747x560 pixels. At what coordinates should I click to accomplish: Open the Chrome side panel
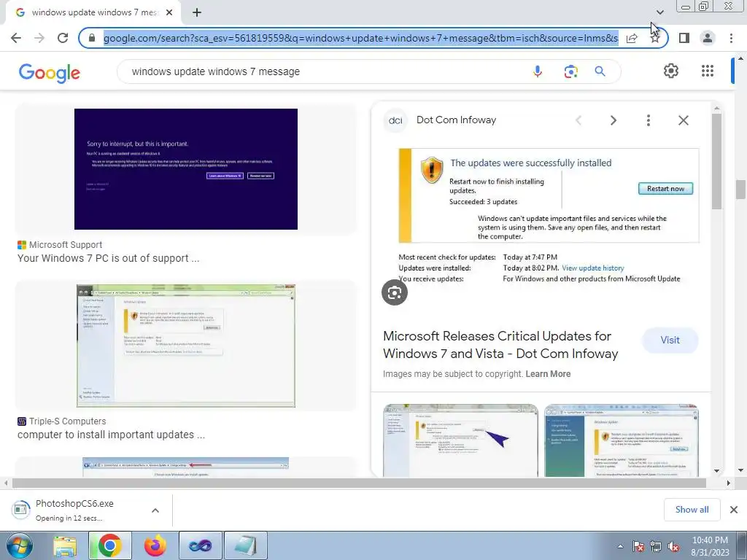[x=684, y=38]
